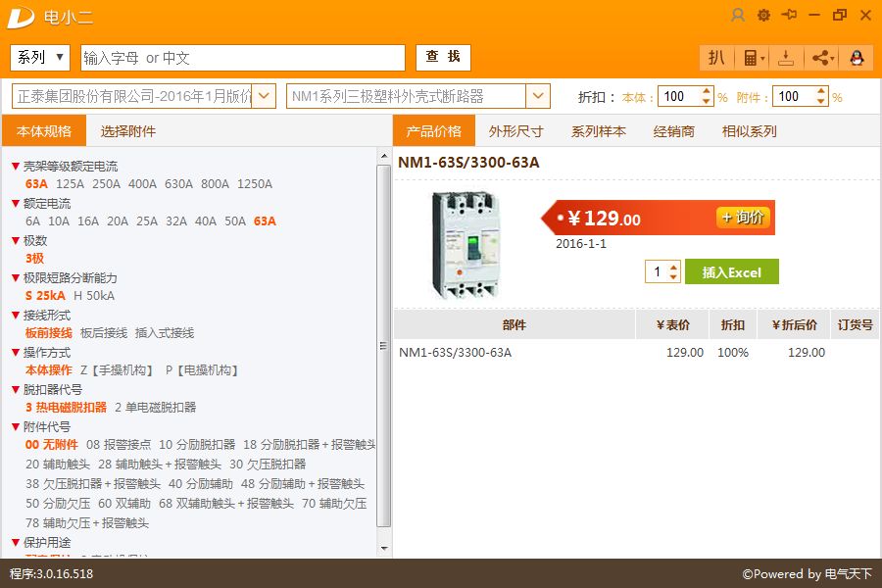882x588 pixels.
Task: Open the 系列样本 tab
Action: 599,131
